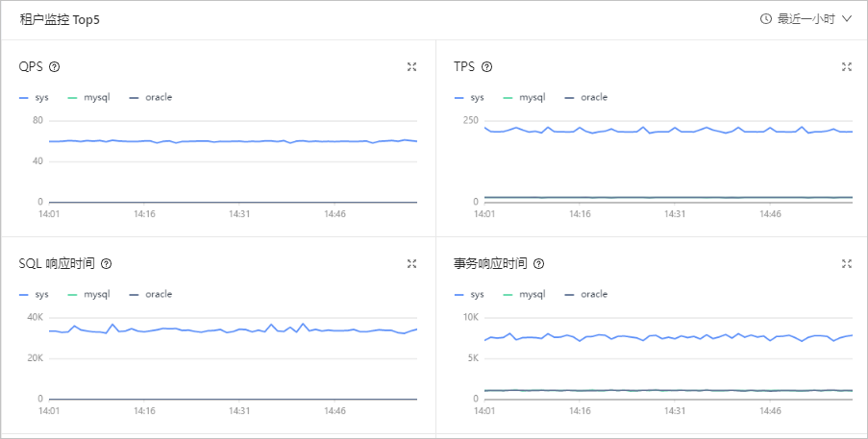The height and width of the screenshot is (439, 868).
Task: Click the 5K y-axis label in 事务响应时间
Action: 473,358
